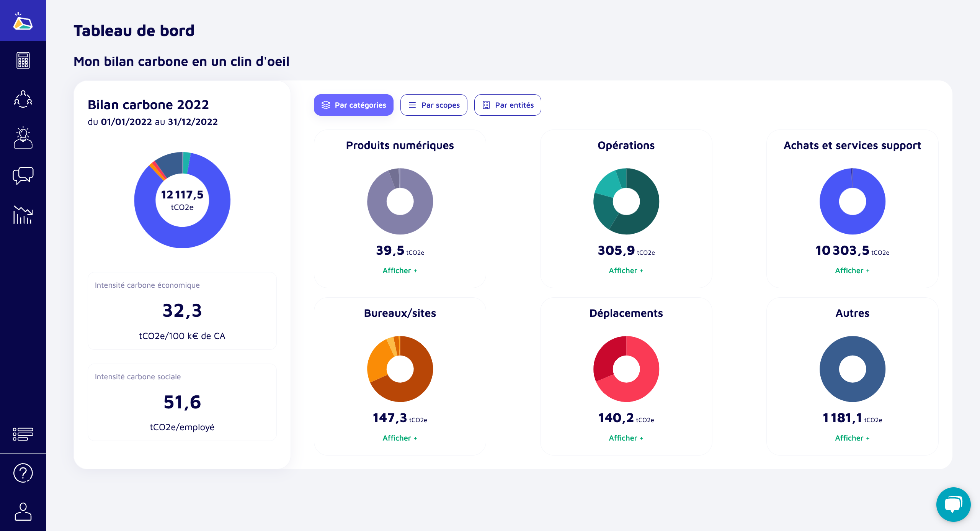
Task: Switch to Par scopes view
Action: point(434,105)
